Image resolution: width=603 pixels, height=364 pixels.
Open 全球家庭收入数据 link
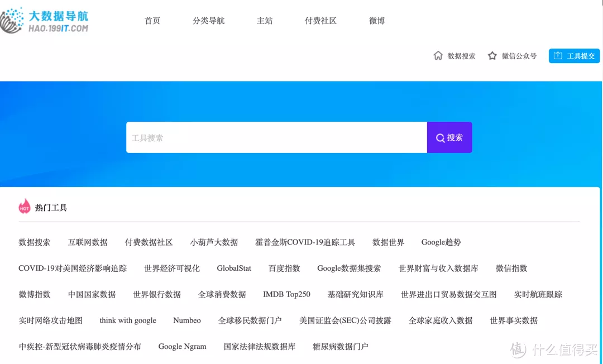pos(441,320)
